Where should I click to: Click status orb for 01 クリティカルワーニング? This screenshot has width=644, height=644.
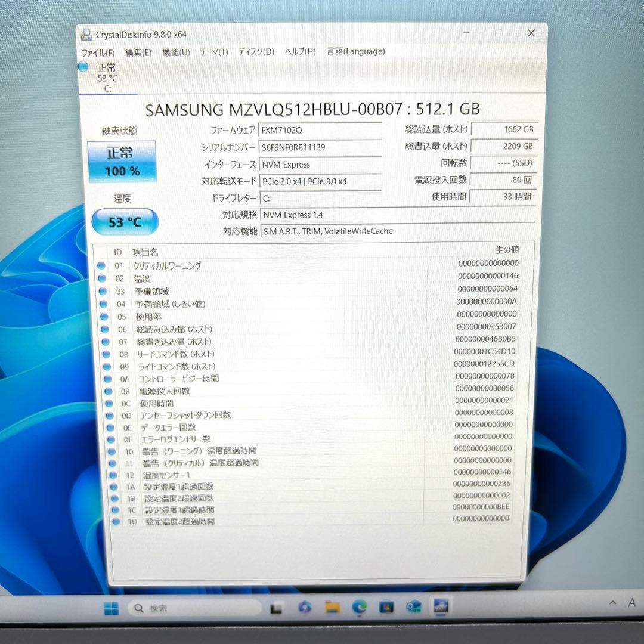point(101,265)
